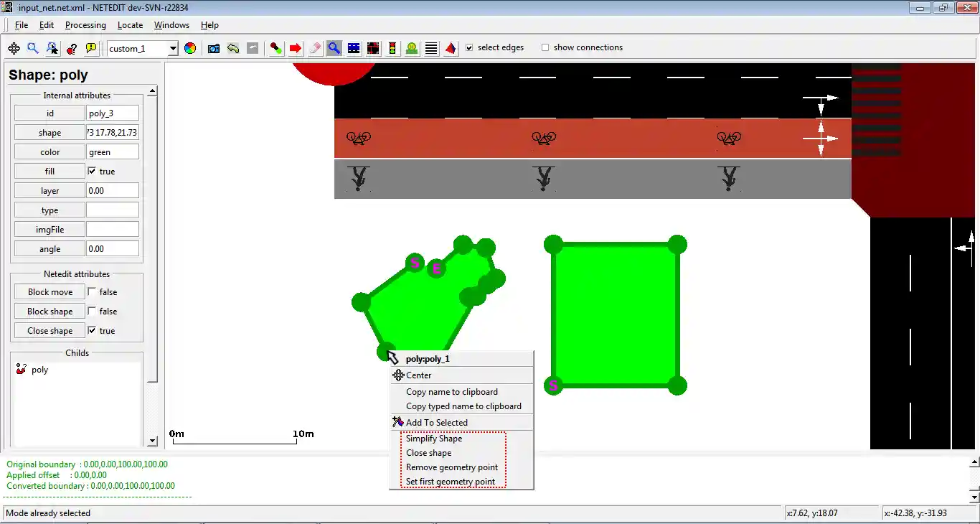
Task: Toggle the Block move checkbox
Action: click(92, 292)
